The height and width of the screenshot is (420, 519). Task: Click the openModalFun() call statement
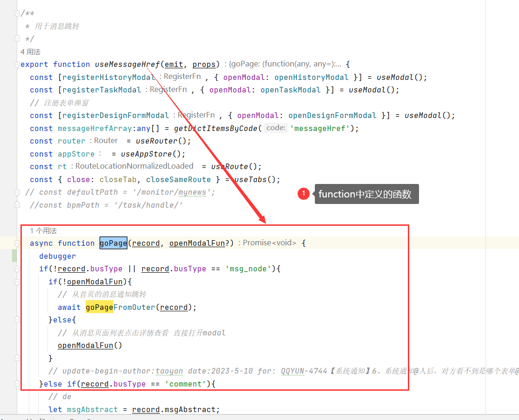[x=90, y=345]
